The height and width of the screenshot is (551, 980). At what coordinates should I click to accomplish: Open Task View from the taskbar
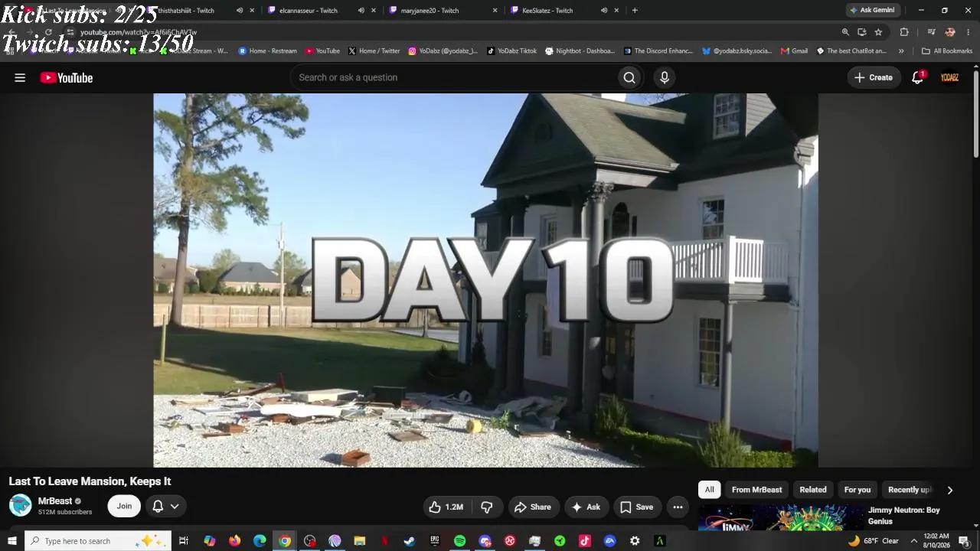click(x=184, y=541)
